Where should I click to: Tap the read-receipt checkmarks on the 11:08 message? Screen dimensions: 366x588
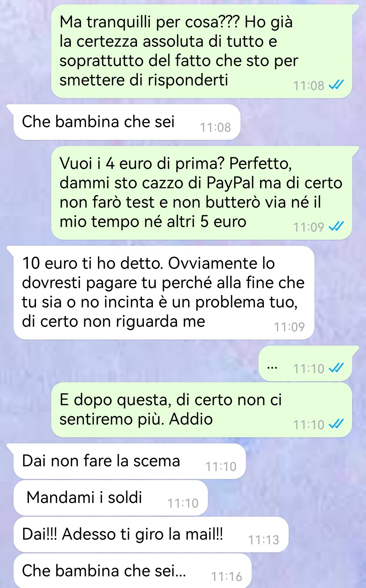pos(336,85)
